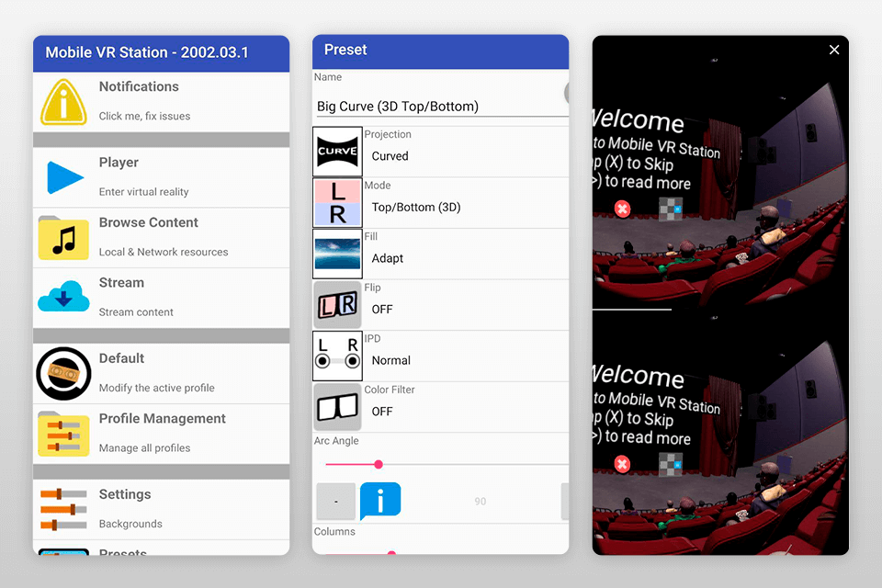Viewport: 882px width, 588px height.
Task: Open the Browse Content music folder icon
Action: click(x=63, y=237)
